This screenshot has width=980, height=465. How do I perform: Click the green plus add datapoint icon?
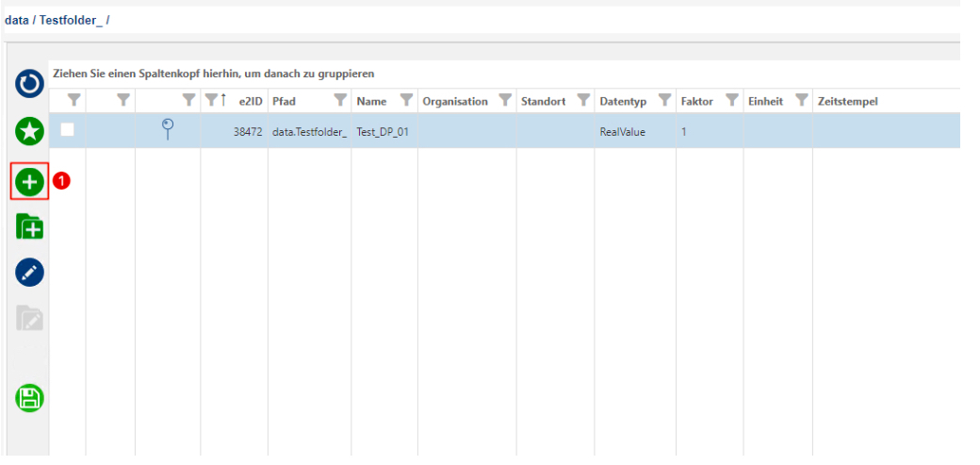pos(29,181)
